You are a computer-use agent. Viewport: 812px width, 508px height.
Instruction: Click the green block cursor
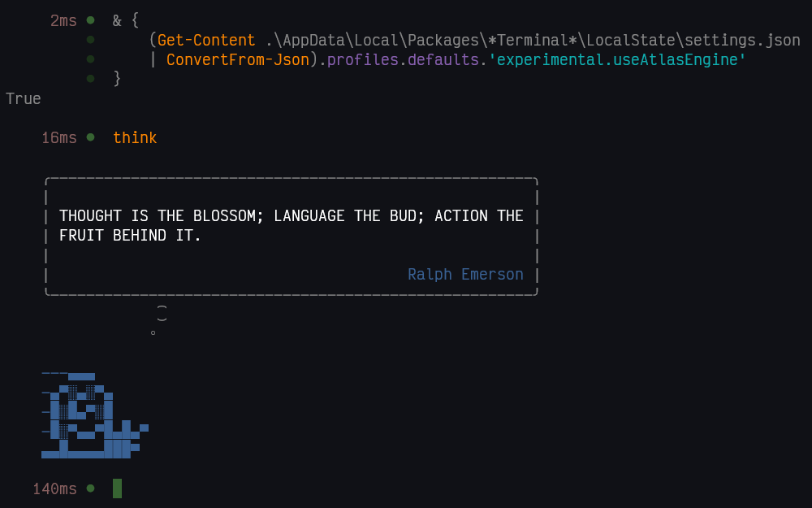(x=117, y=488)
